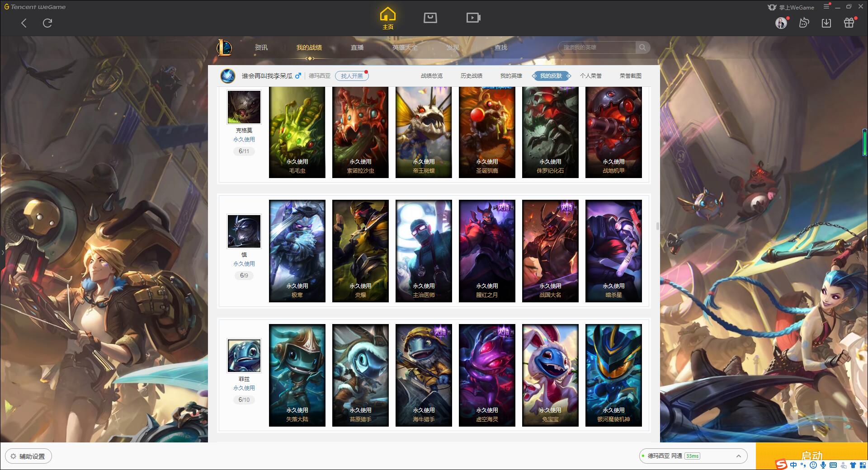
Task: Toggle the 中 Chinese input mode
Action: 793,465
